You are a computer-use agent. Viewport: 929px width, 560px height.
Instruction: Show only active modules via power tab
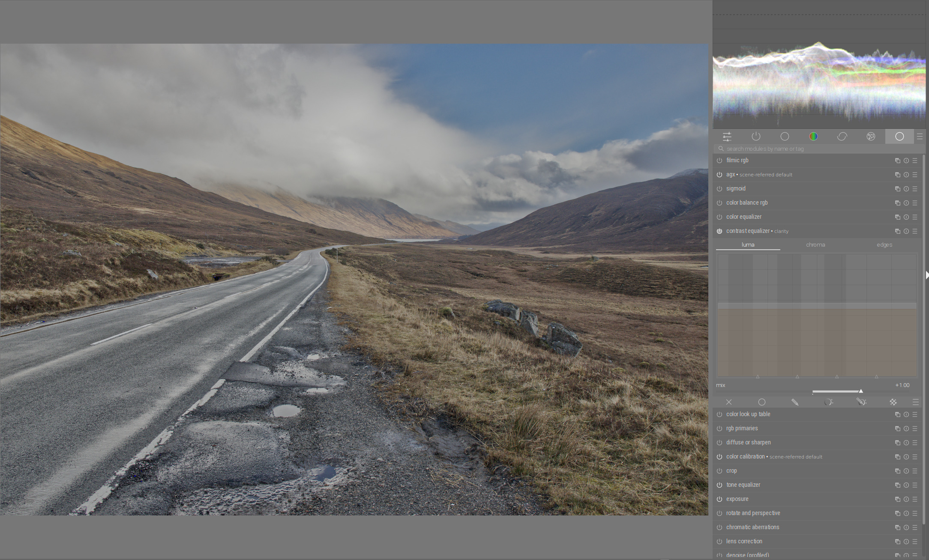(x=756, y=137)
